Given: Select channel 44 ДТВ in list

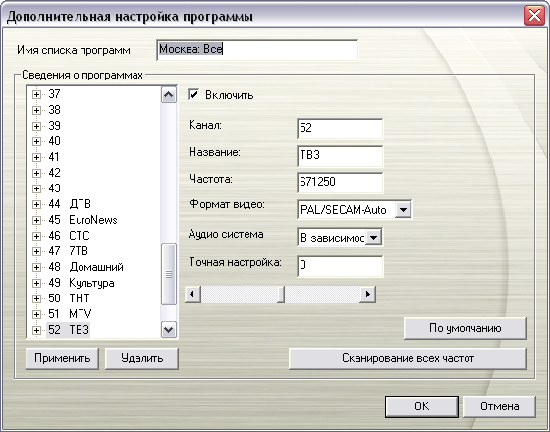Looking at the screenshot, I should [69, 204].
